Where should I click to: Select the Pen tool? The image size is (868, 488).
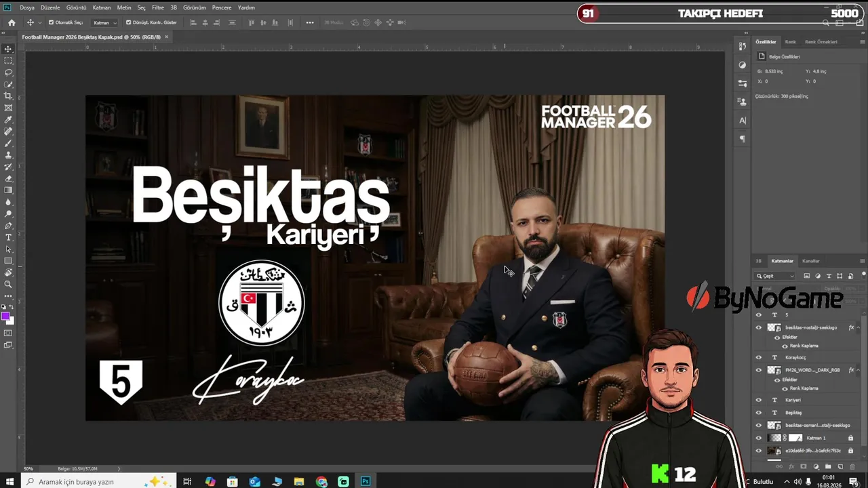point(8,226)
